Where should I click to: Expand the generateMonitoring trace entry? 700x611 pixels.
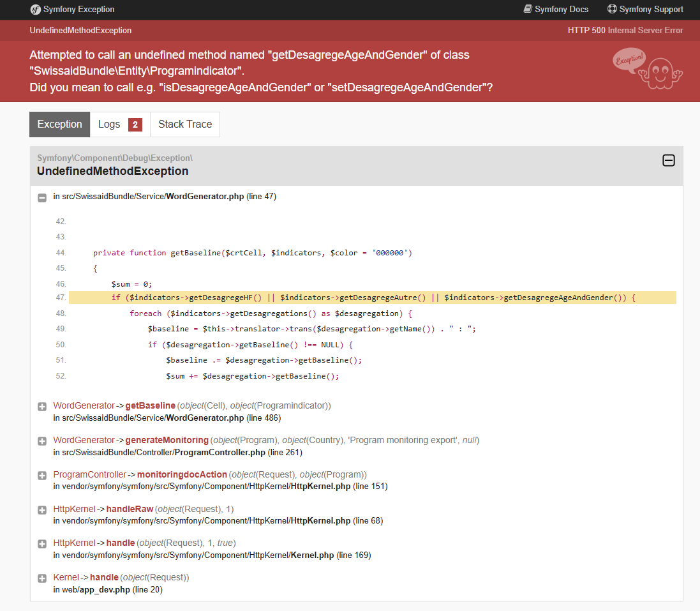click(x=42, y=441)
